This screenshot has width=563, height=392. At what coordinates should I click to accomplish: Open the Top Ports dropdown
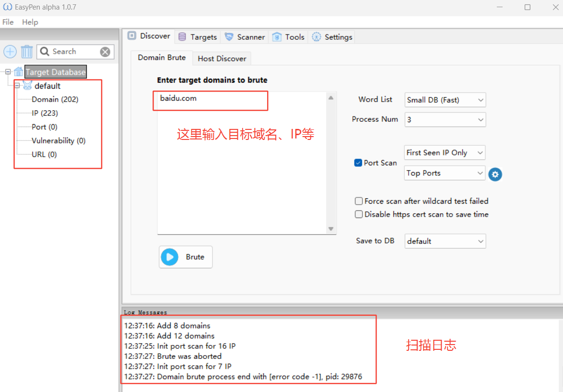point(445,173)
